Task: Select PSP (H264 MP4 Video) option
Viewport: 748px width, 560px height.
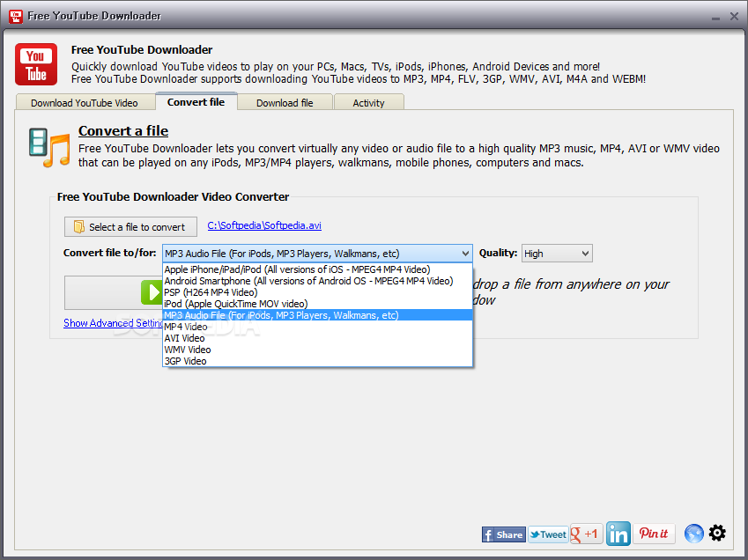Action: point(317,292)
